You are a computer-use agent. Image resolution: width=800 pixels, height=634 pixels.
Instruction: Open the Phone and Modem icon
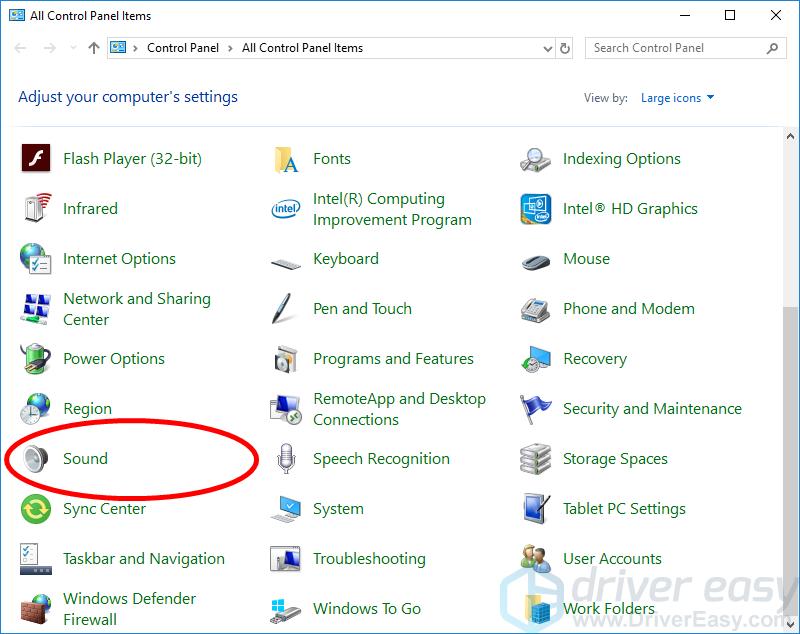[x=536, y=309]
